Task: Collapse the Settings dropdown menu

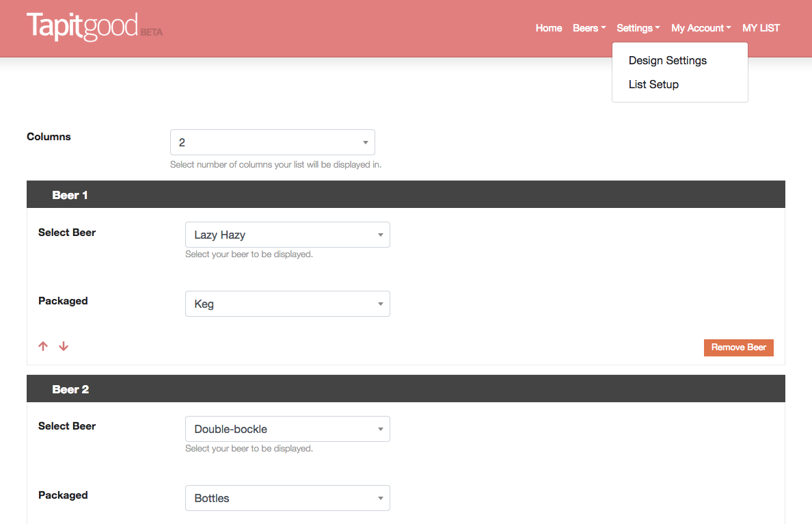Action: coord(638,28)
